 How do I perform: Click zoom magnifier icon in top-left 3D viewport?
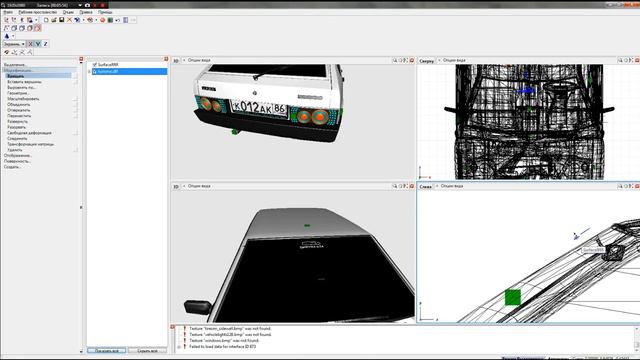[x=395, y=60]
